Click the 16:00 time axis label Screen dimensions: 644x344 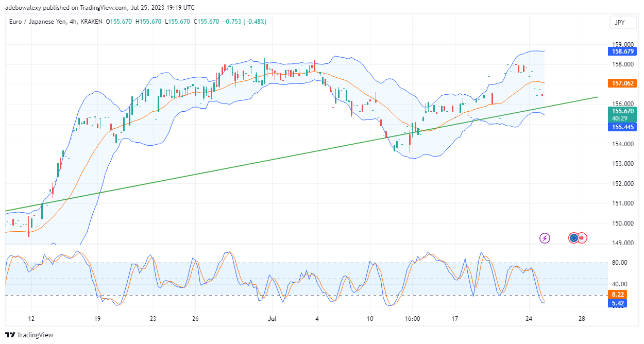pyautogui.click(x=413, y=318)
